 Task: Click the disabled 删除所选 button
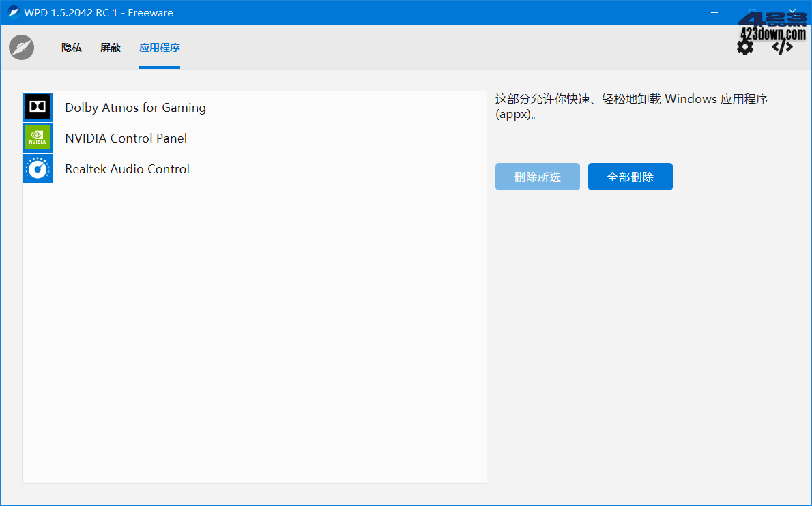coord(537,176)
